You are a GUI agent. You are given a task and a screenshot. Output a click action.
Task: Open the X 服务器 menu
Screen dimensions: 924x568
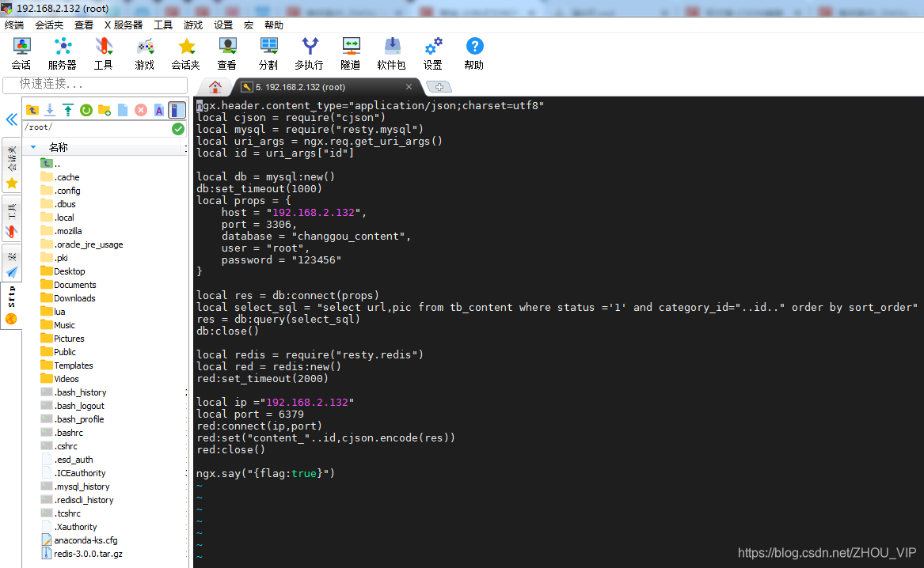coord(124,25)
